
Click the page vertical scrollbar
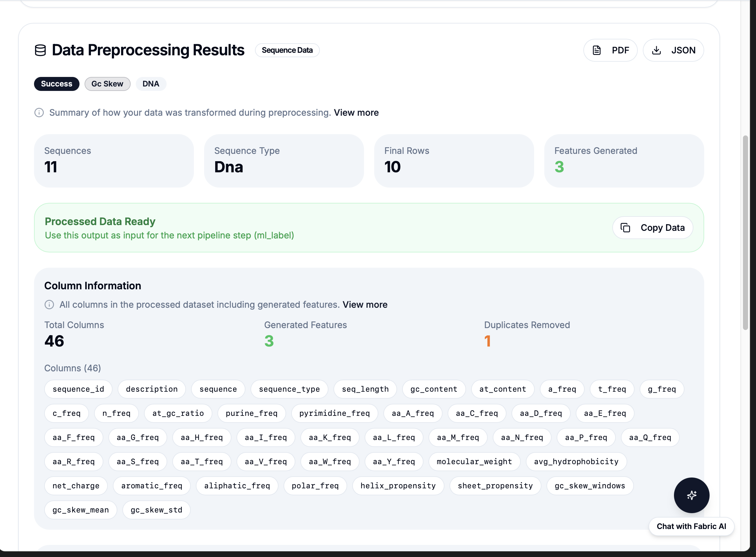coord(745,233)
